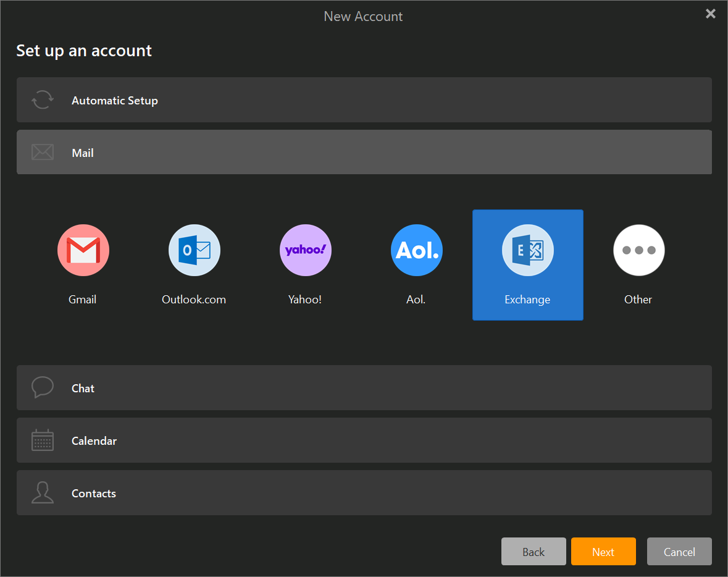Close the New Account dialog
Screen dimensions: 728x577
[x=710, y=14]
